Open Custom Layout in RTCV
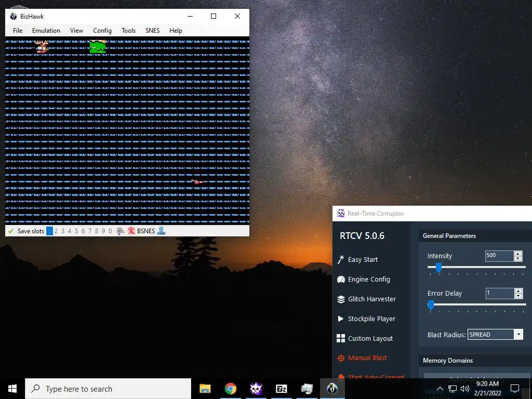The width and height of the screenshot is (532, 399). pos(365,338)
